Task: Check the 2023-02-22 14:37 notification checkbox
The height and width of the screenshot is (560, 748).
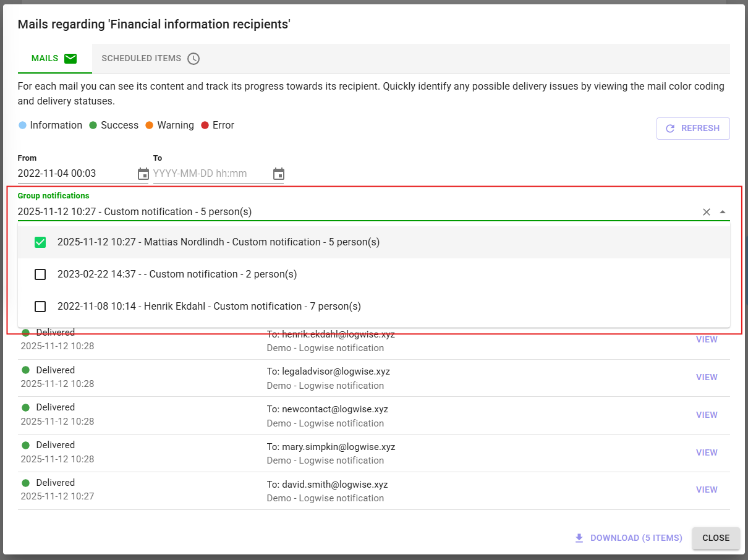Action: (40, 274)
